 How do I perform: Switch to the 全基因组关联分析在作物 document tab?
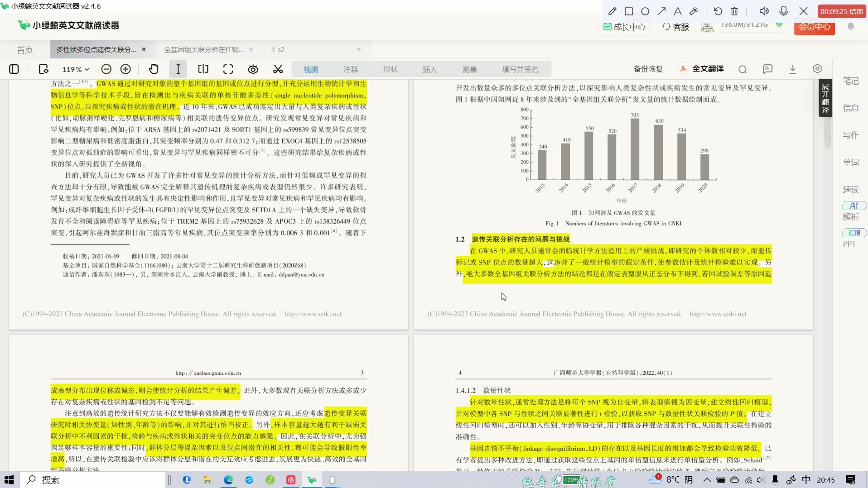click(203, 49)
